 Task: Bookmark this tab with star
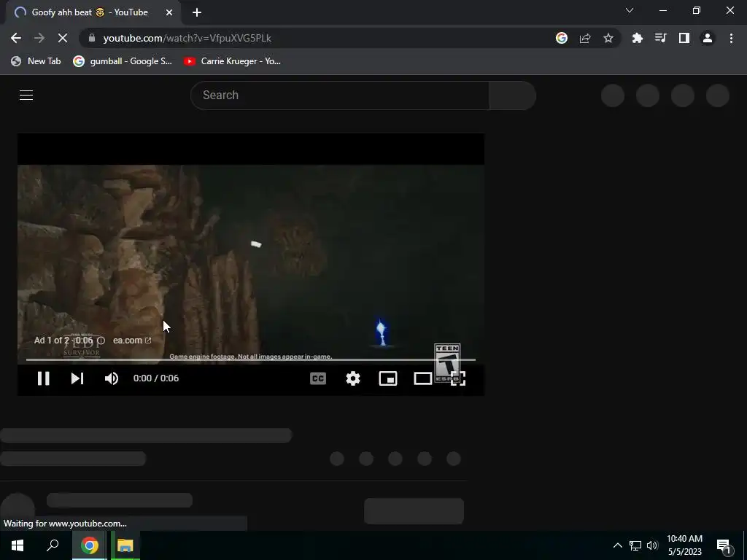[x=608, y=38]
